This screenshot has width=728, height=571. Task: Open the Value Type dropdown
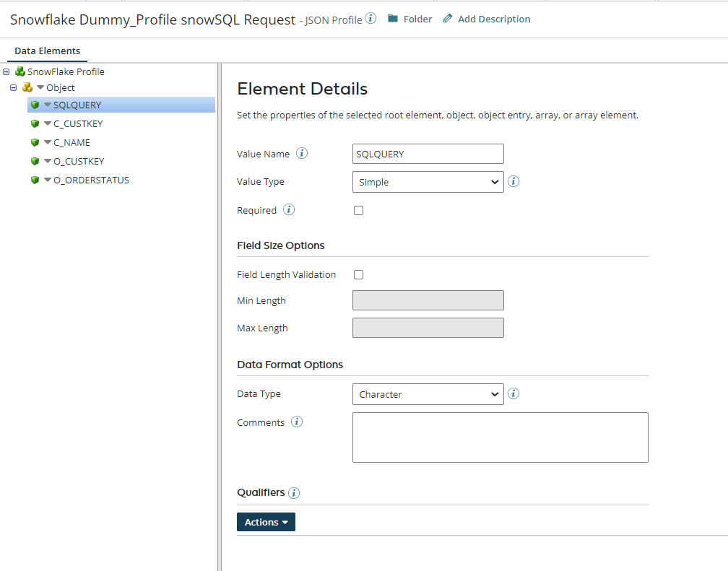point(428,181)
